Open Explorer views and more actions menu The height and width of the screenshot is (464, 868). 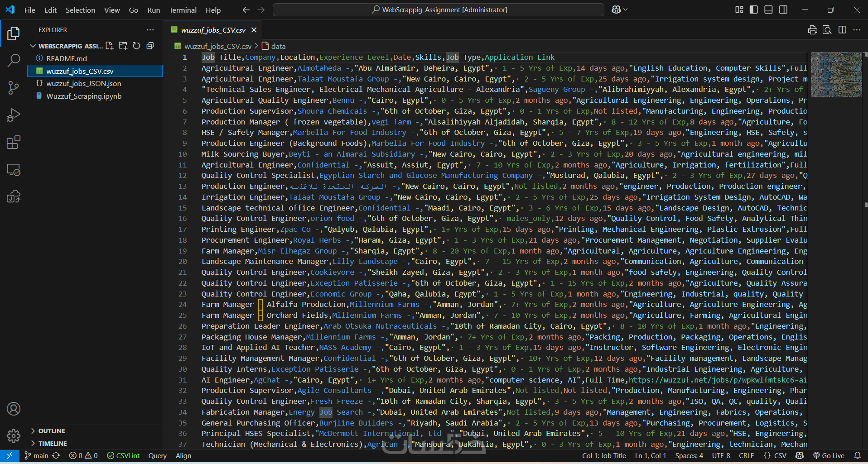(150, 30)
